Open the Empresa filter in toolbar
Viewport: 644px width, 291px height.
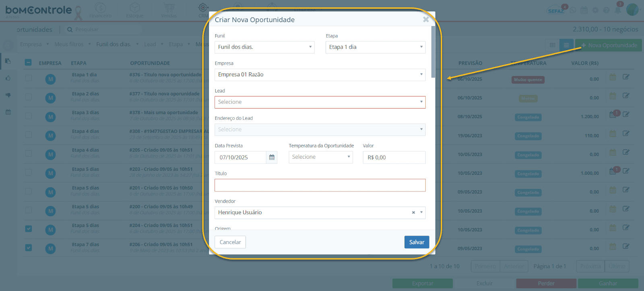(x=34, y=44)
